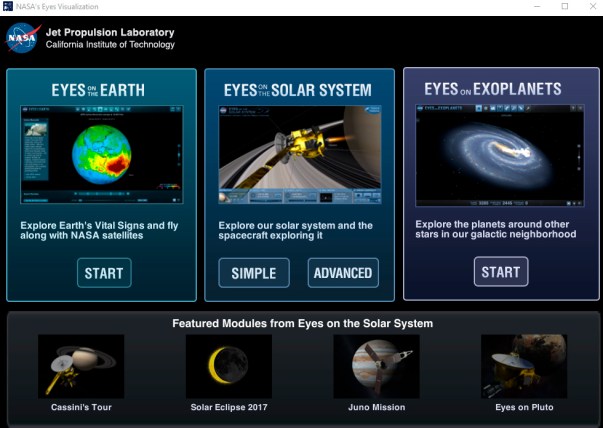This screenshot has height=428, width=603.
Task: Click the "Cassini's Tour" label
Action: pos(81,407)
